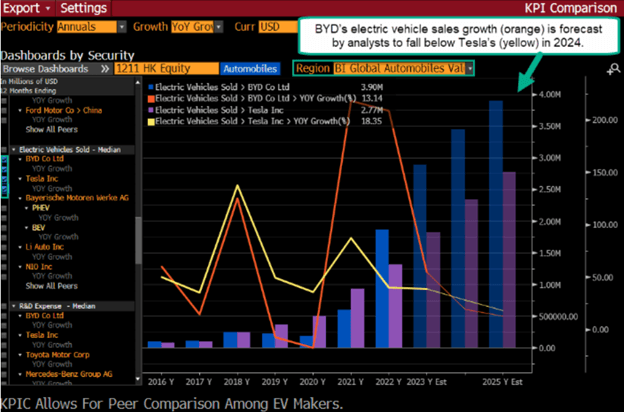Toggle the checkbox for Electric Vehicles Sold - Median
Image resolution: width=624 pixels, height=412 pixels.
click(4, 150)
